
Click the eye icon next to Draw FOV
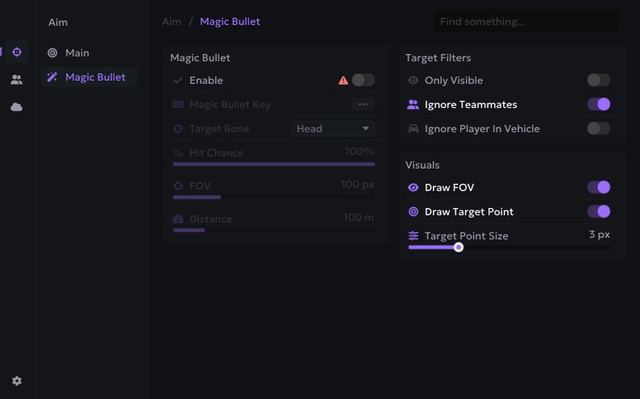tap(413, 187)
